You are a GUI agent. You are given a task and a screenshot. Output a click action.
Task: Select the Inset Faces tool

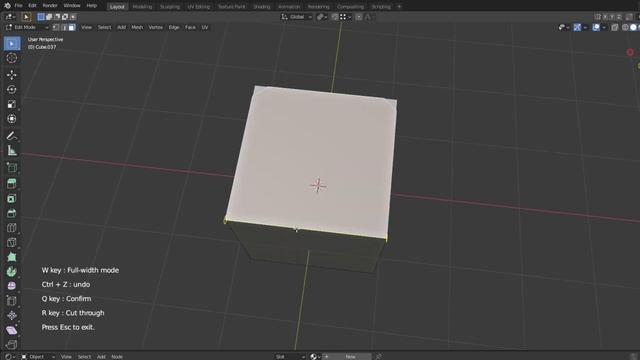point(12,198)
